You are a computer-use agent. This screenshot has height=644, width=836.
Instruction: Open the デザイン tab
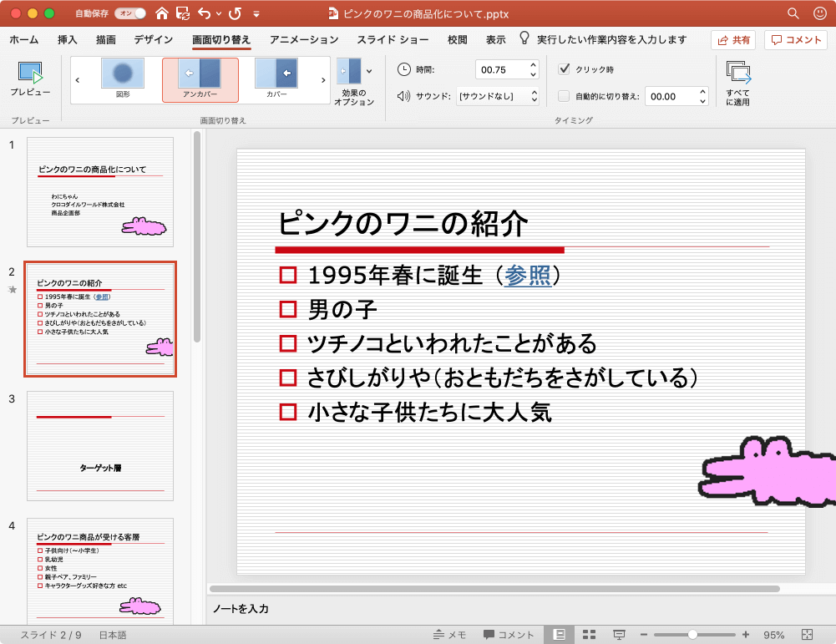pos(154,39)
